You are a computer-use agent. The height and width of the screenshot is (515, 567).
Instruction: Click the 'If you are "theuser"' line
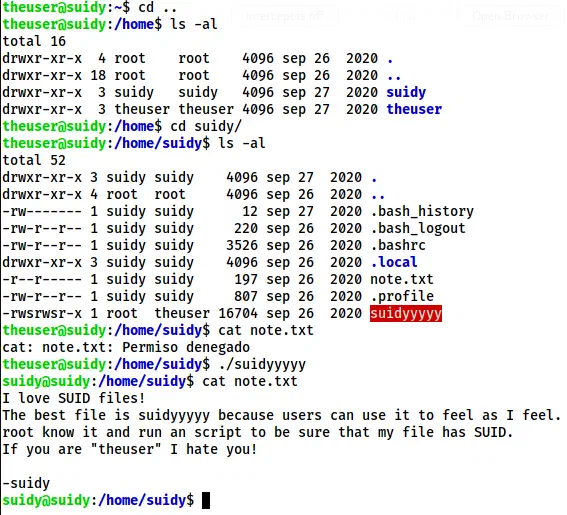(130, 449)
